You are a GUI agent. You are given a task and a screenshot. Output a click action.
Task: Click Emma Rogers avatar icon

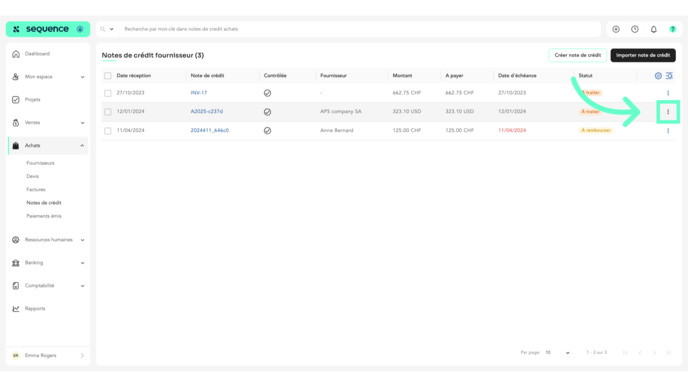16,356
